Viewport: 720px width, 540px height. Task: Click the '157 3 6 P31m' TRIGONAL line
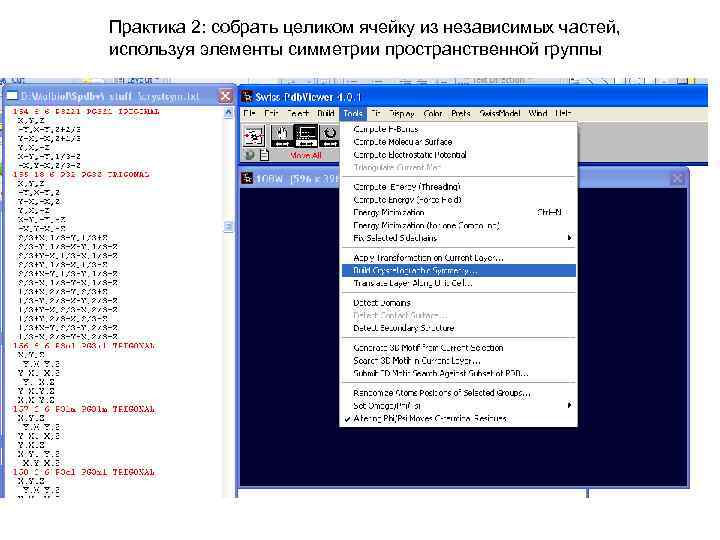point(84,409)
